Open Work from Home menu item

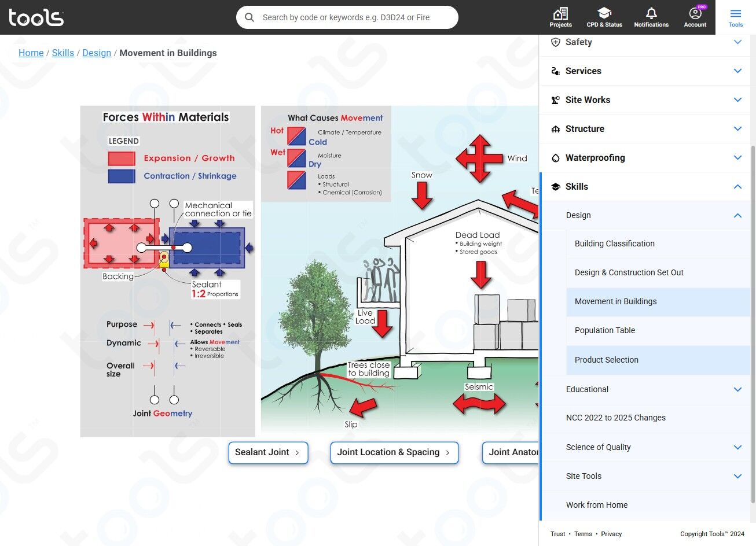pos(646,505)
